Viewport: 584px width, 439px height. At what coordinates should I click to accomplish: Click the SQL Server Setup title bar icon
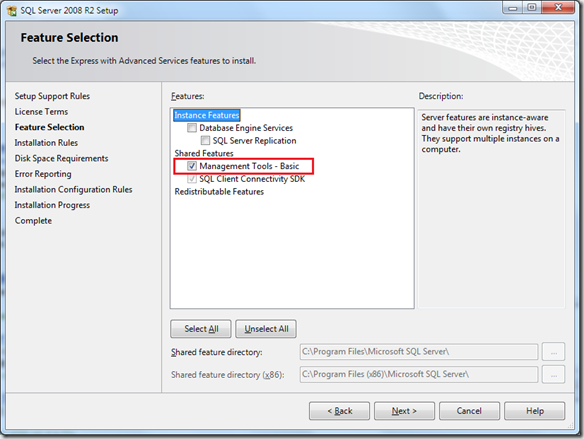click(x=12, y=11)
